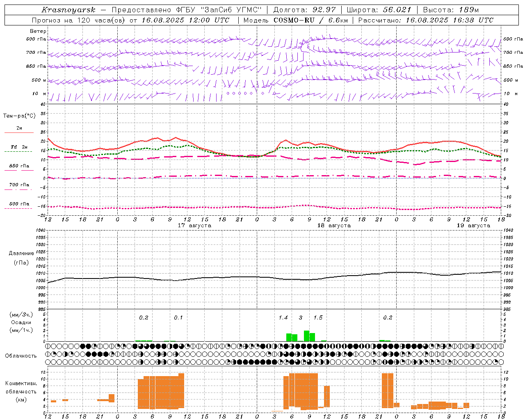The height and width of the screenshot is (420, 525).
Task: Click the (мм/3ч.) precipitation unit label
Action: [x=21, y=315]
